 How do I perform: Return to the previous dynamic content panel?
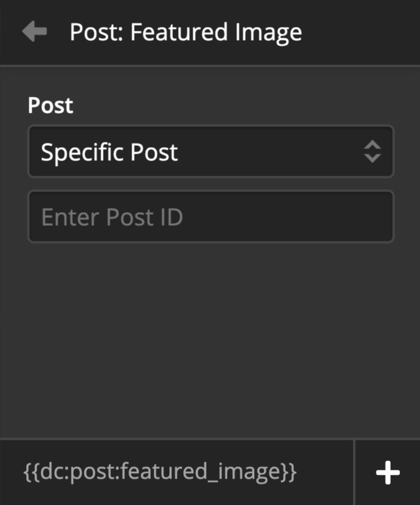pyautogui.click(x=34, y=32)
